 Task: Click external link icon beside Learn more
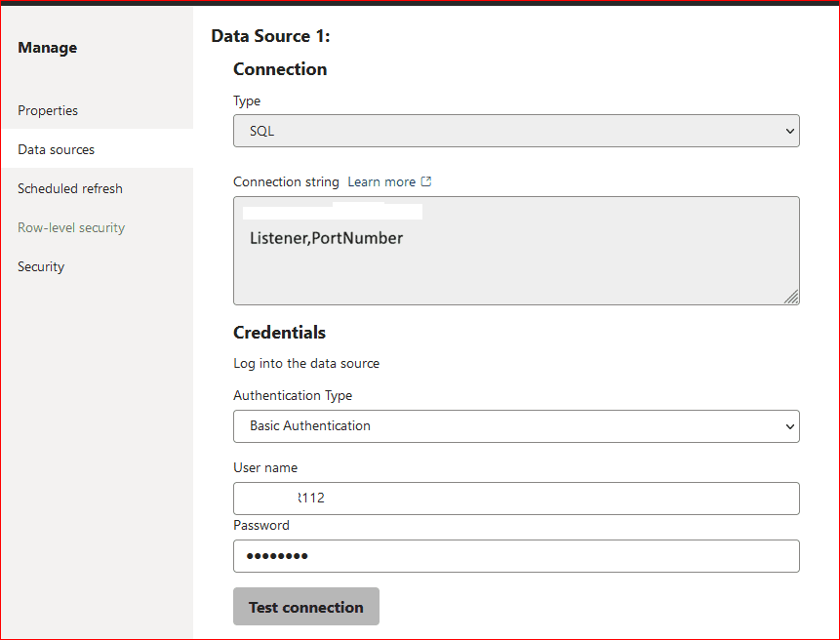[426, 181]
